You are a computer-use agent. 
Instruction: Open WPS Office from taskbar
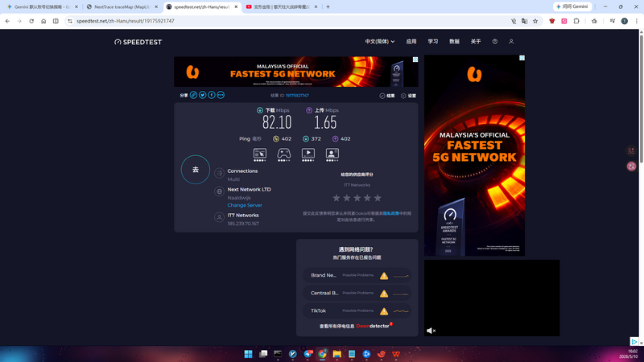tap(396, 354)
